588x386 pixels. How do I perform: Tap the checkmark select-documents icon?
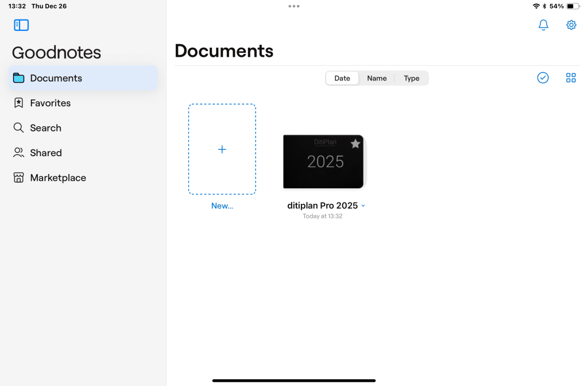click(543, 78)
